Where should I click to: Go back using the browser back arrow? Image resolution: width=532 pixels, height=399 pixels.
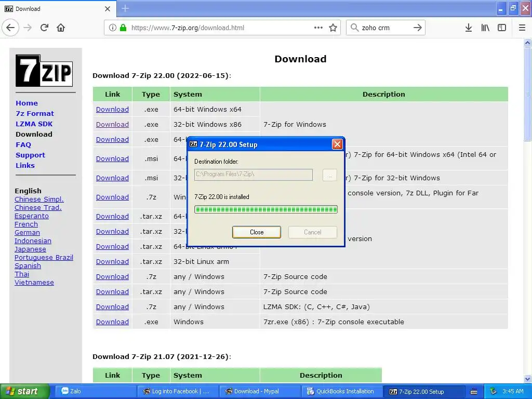(10, 28)
